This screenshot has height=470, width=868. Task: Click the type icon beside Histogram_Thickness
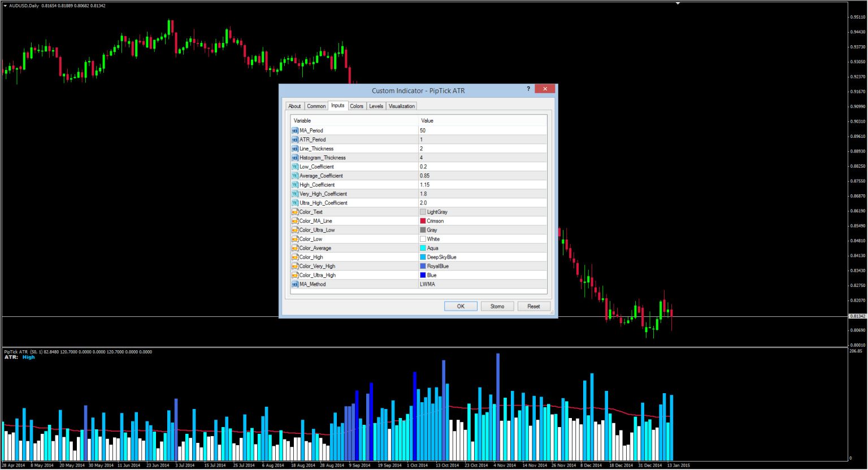coord(294,158)
